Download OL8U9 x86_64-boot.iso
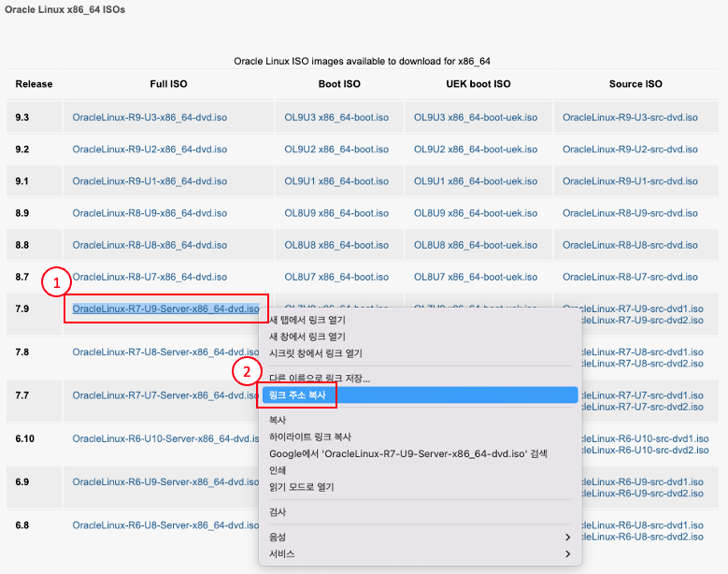This screenshot has width=728, height=574. pyautogui.click(x=336, y=214)
